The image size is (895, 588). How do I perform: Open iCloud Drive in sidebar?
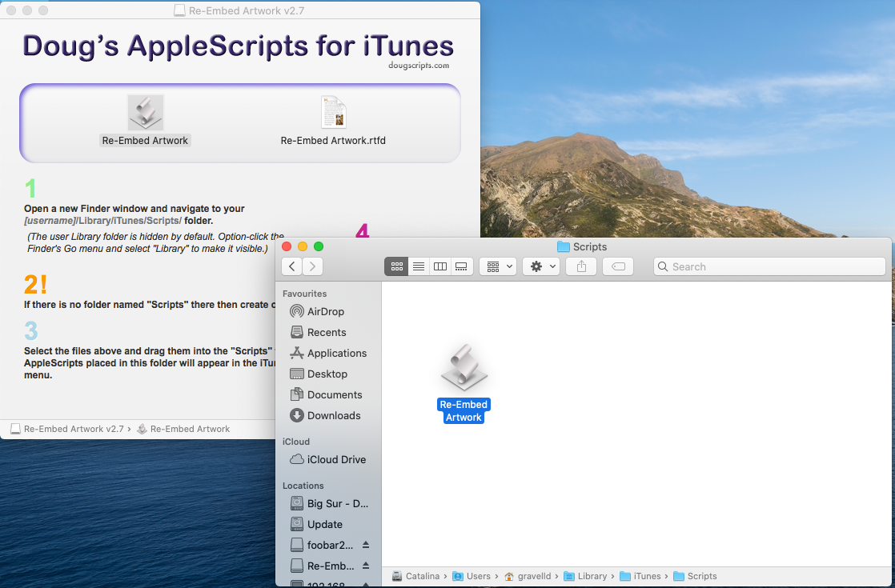click(x=328, y=459)
